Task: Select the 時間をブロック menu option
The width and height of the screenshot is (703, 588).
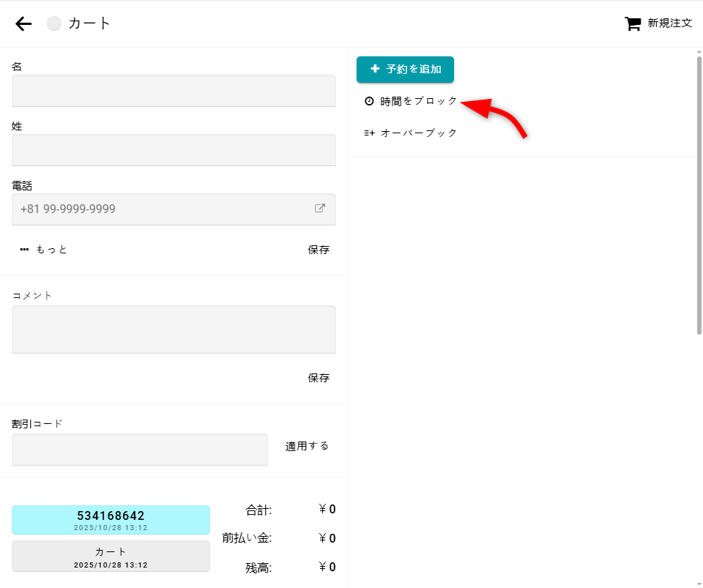Action: (419, 101)
